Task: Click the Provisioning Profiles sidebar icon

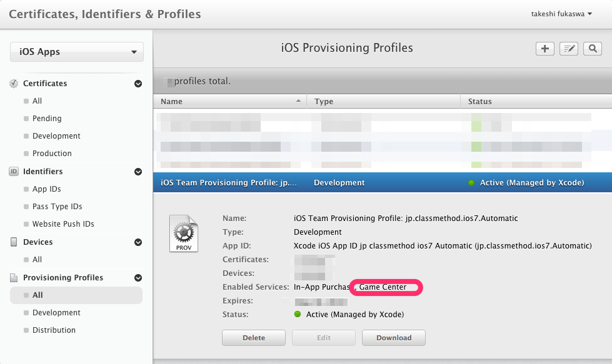Action: [x=14, y=277]
